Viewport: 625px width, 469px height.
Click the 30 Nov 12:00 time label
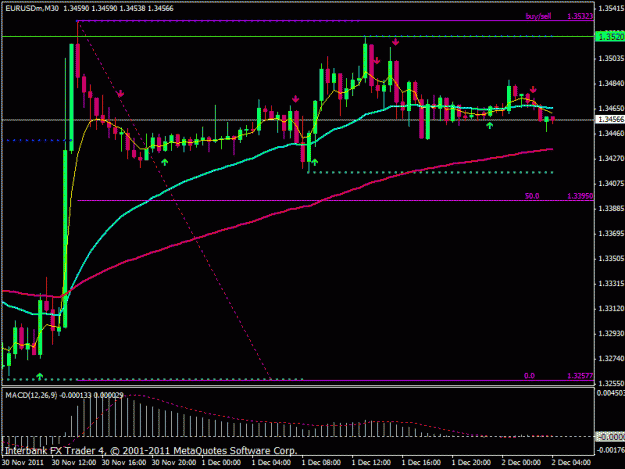(74, 462)
